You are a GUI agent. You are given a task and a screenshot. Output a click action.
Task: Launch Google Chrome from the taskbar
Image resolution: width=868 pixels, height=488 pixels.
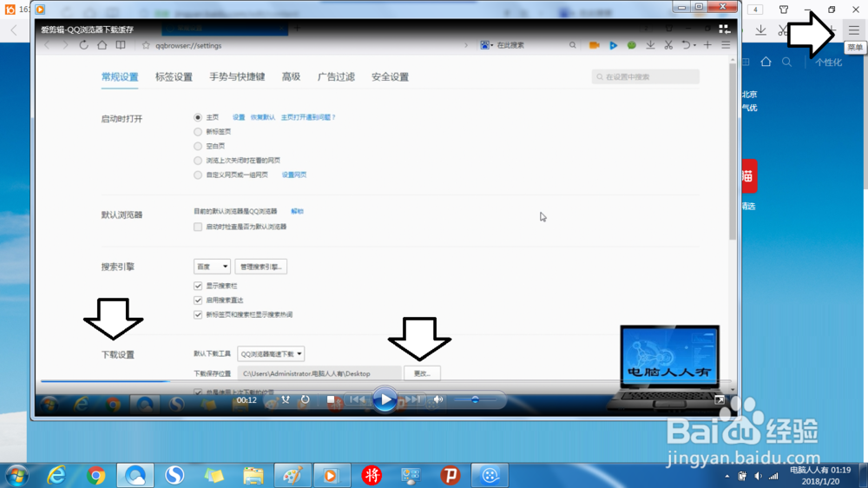pyautogui.click(x=95, y=475)
